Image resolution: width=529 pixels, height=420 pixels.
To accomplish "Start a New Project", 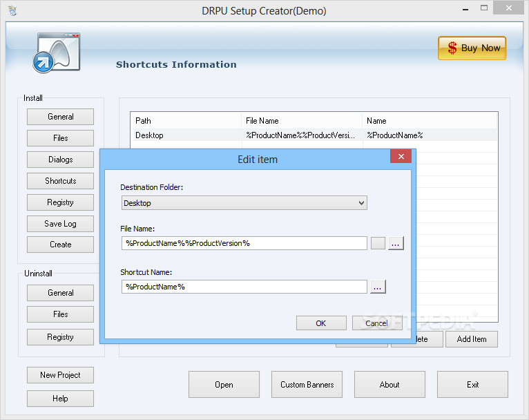I will [60, 375].
